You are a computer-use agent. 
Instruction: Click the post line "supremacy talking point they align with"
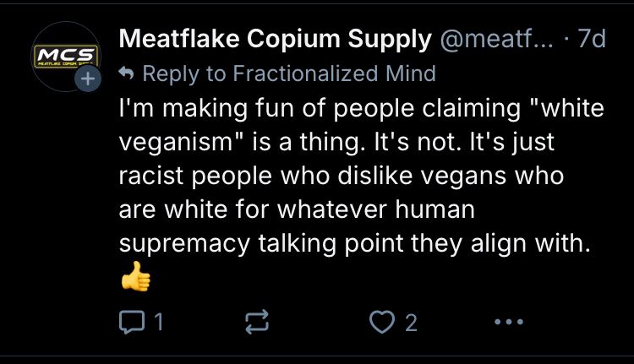coord(354,243)
